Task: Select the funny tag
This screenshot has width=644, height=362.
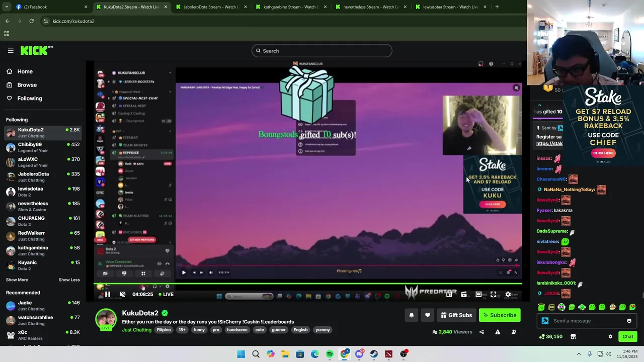Action: tap(199, 330)
